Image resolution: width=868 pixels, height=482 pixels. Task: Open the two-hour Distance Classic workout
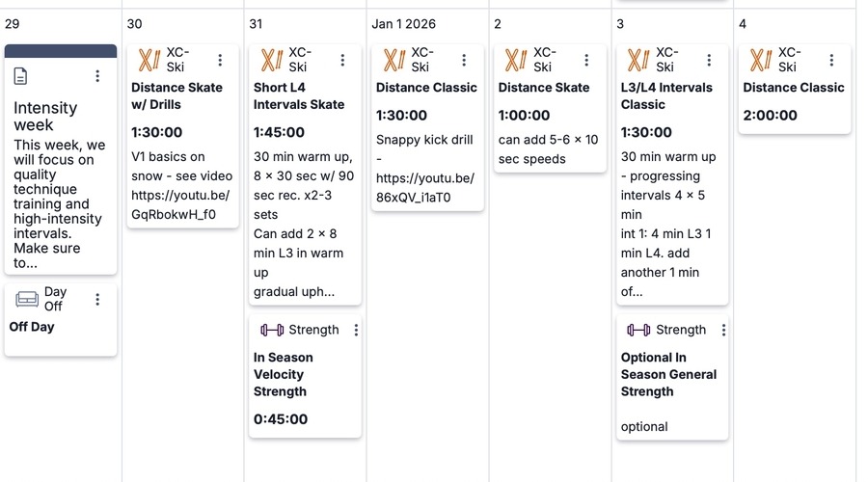click(x=793, y=88)
